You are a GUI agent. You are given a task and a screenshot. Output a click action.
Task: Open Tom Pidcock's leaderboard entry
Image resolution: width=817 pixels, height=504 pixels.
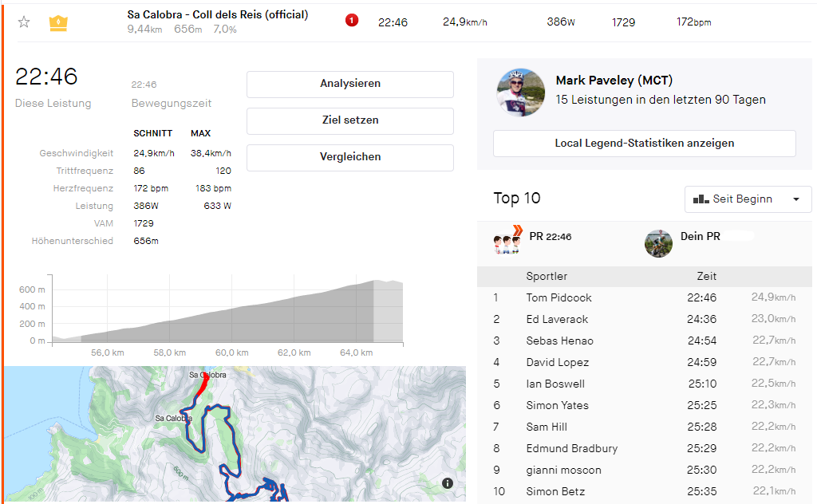558,297
